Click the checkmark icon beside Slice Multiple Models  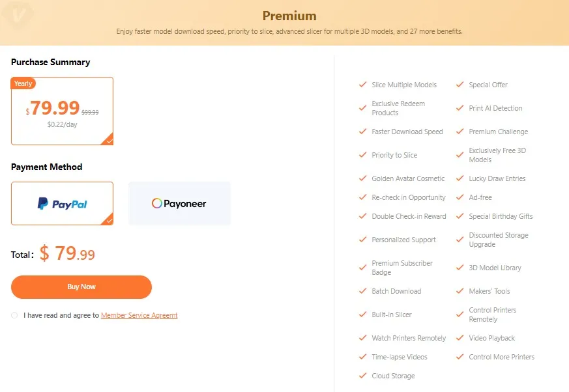tap(362, 85)
